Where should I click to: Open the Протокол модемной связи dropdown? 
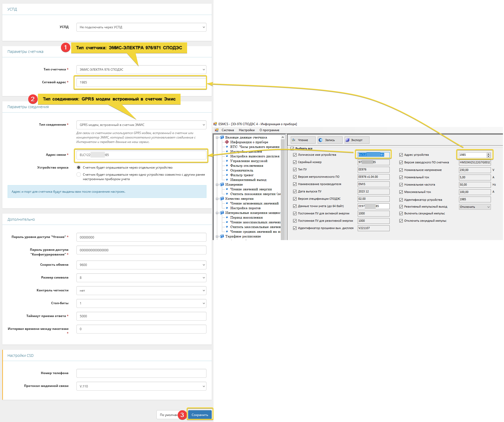[x=141, y=386]
